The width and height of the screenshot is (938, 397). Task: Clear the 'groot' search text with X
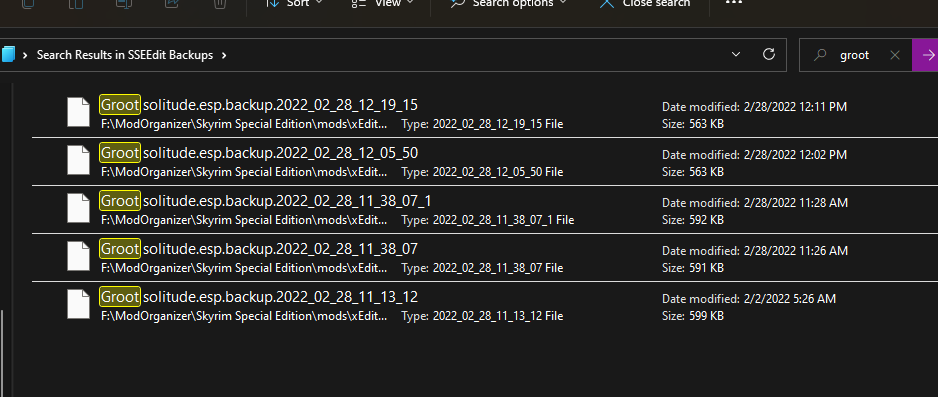[x=895, y=55]
